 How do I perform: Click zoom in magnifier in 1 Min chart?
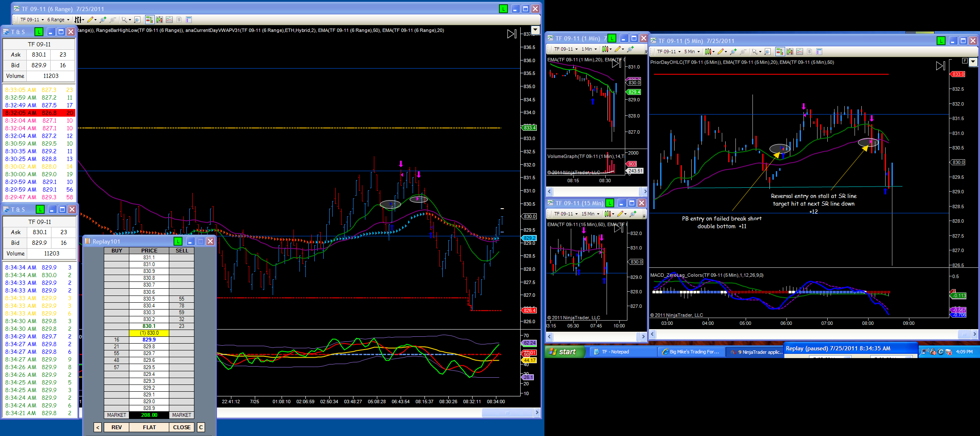630,49
